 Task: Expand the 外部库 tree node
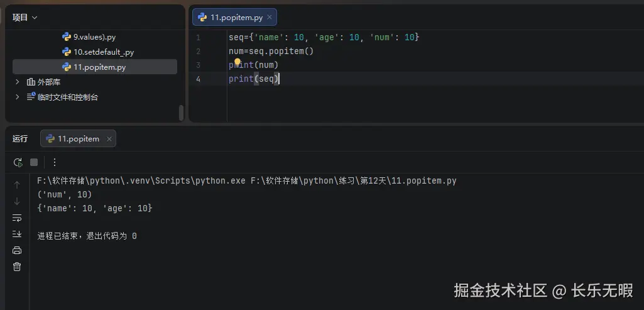tap(18, 82)
